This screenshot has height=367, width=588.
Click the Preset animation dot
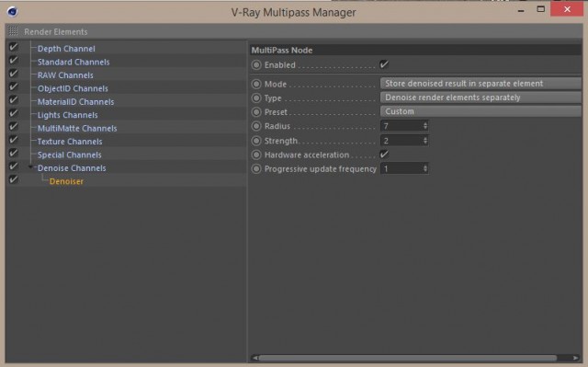pos(256,112)
